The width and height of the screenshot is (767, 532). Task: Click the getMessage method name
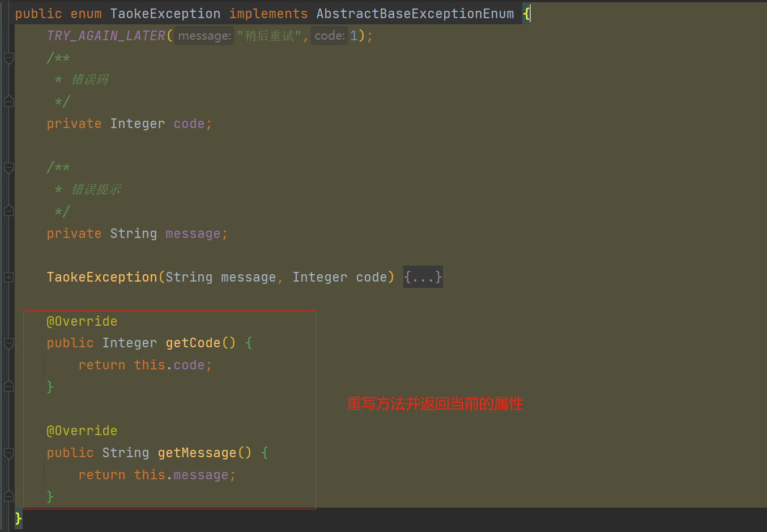pyautogui.click(x=197, y=453)
